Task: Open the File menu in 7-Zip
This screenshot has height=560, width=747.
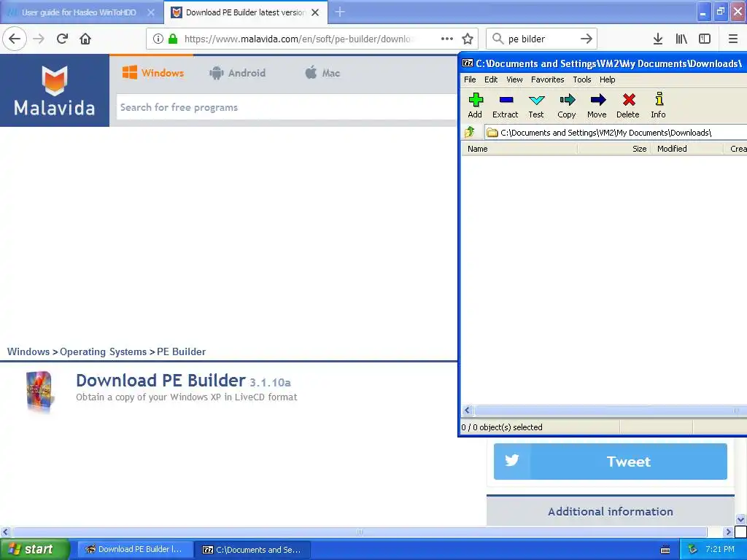Action: pos(470,79)
